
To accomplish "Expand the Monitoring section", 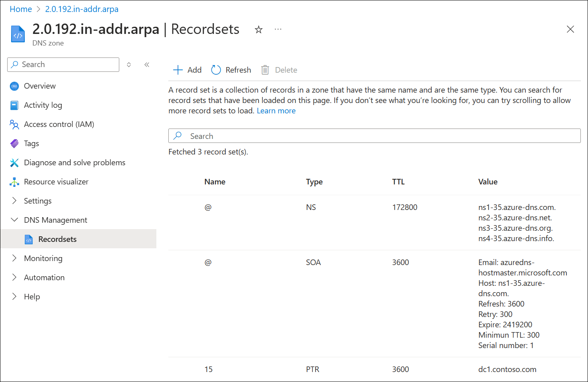I will tap(14, 258).
